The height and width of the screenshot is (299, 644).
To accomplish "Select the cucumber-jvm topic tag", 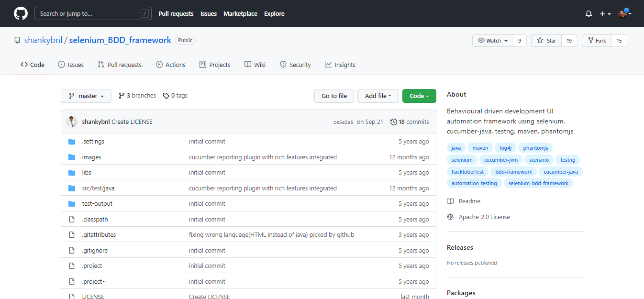I will coord(500,160).
